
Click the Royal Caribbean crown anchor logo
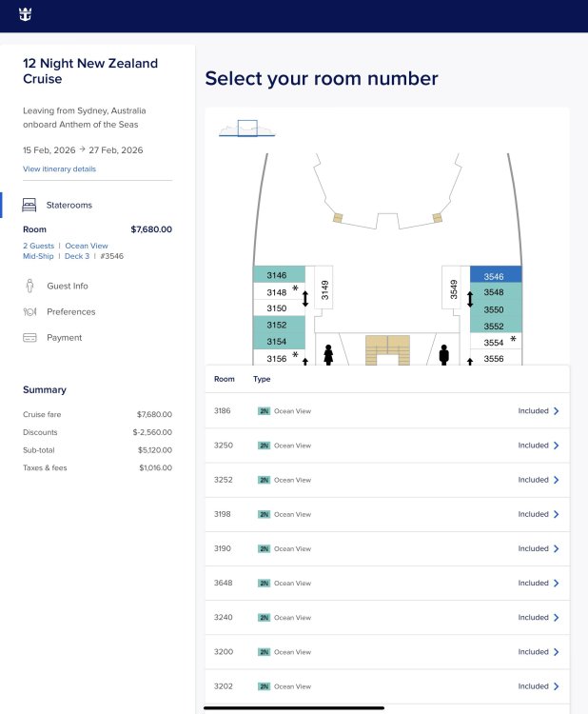pos(25,14)
